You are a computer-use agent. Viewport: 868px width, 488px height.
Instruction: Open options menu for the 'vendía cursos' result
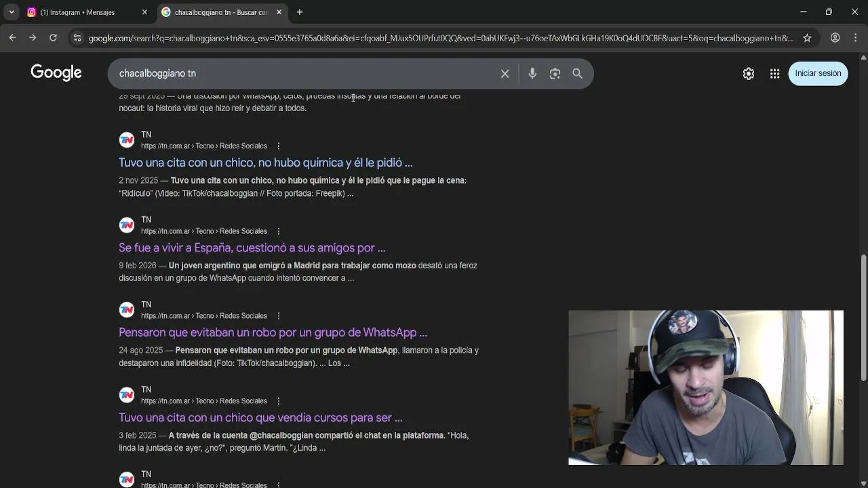[x=278, y=401]
